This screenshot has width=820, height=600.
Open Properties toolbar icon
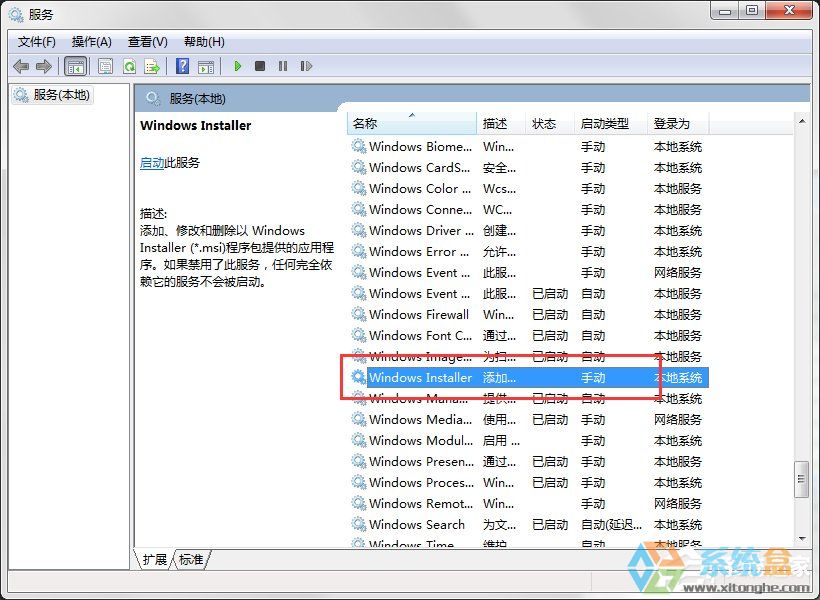click(105, 66)
